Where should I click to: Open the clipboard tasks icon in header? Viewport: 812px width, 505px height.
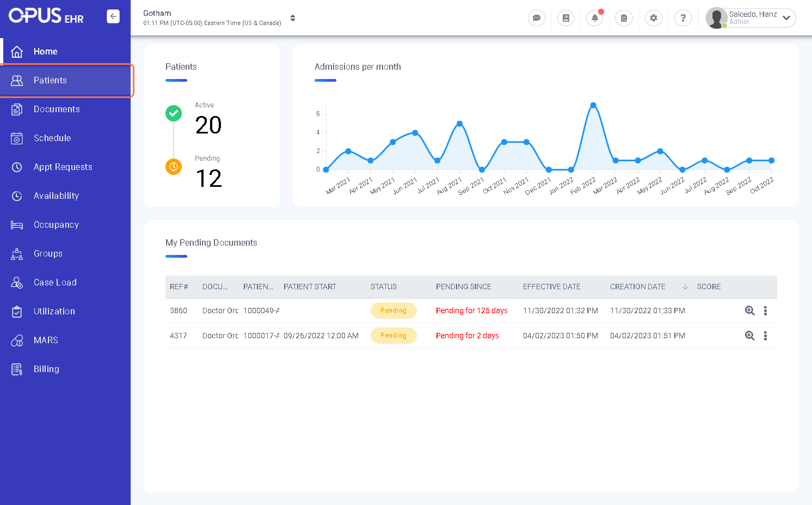pyautogui.click(x=624, y=18)
